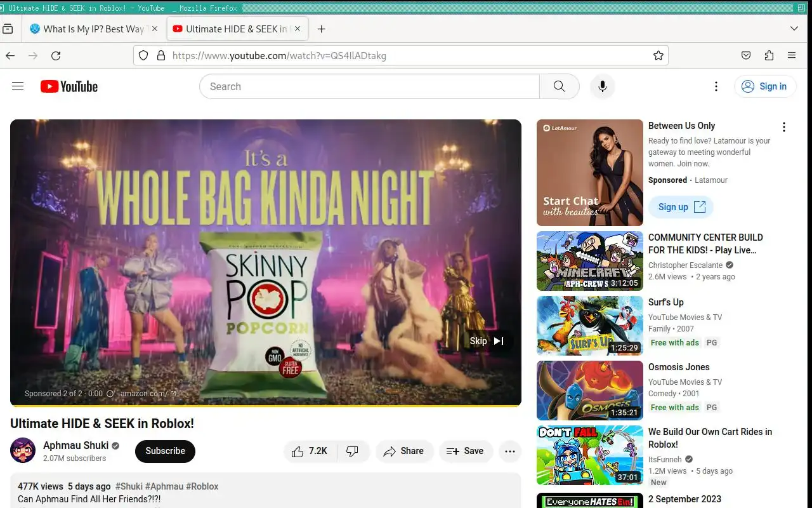
Task: Open Osmosis Jones movie thumbnail
Action: [590, 391]
